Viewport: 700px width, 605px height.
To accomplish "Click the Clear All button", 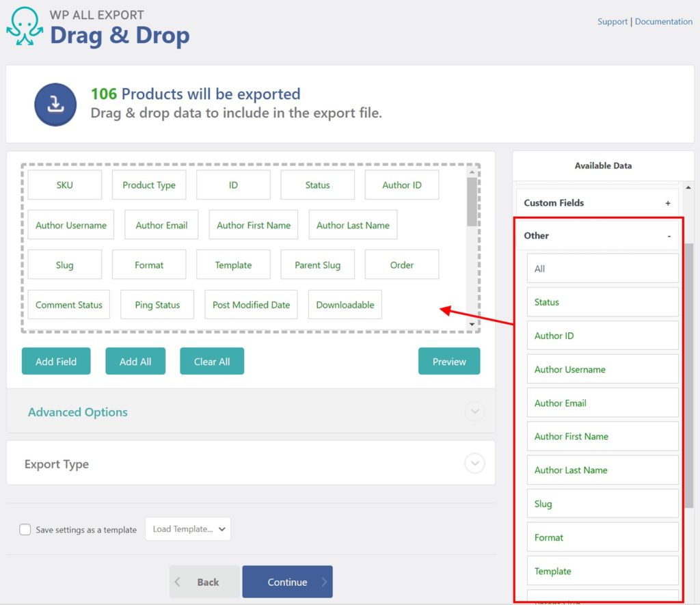I will pyautogui.click(x=212, y=361).
